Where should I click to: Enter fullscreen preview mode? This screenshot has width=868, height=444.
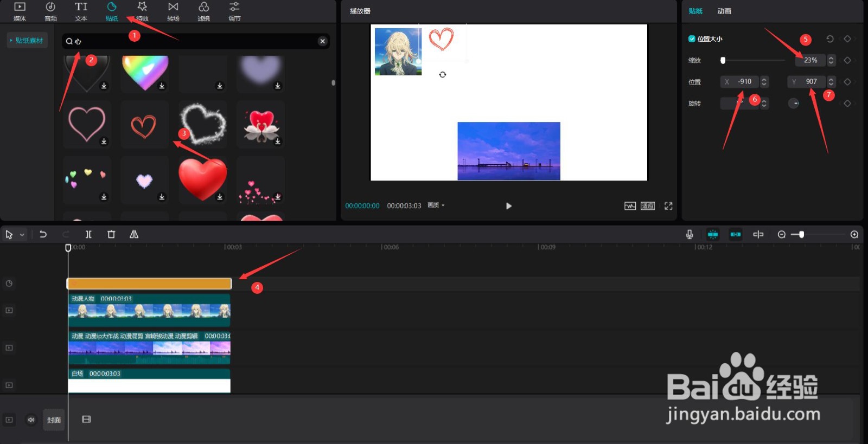click(x=668, y=206)
